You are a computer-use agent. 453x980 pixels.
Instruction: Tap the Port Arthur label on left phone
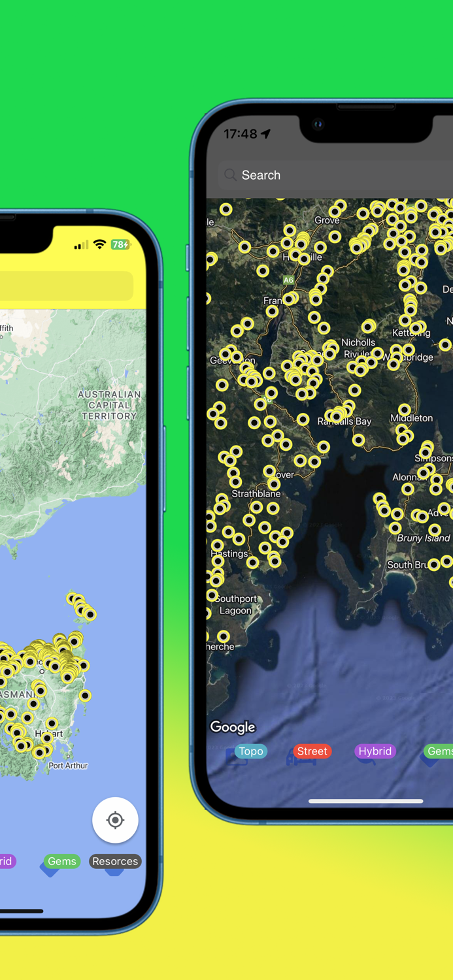click(x=68, y=765)
